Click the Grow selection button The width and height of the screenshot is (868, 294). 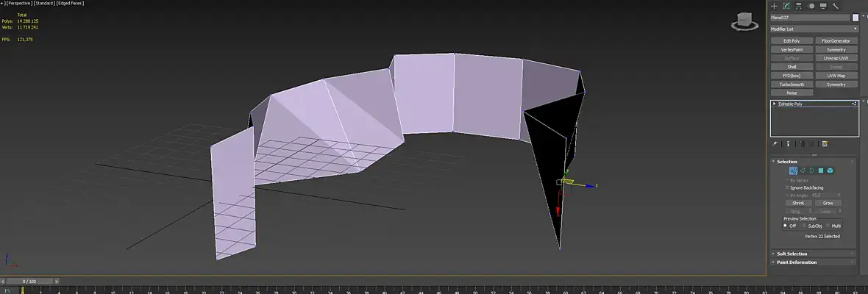pyautogui.click(x=828, y=203)
